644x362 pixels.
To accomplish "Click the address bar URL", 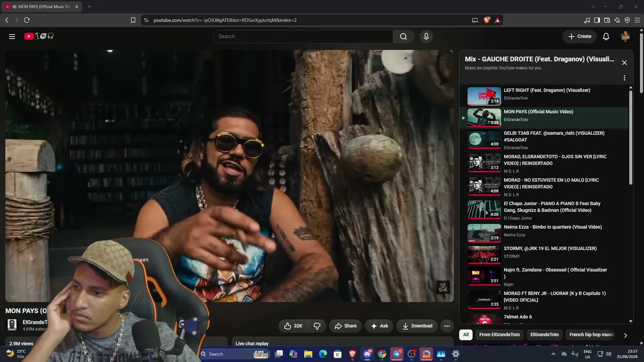I will point(225,20).
